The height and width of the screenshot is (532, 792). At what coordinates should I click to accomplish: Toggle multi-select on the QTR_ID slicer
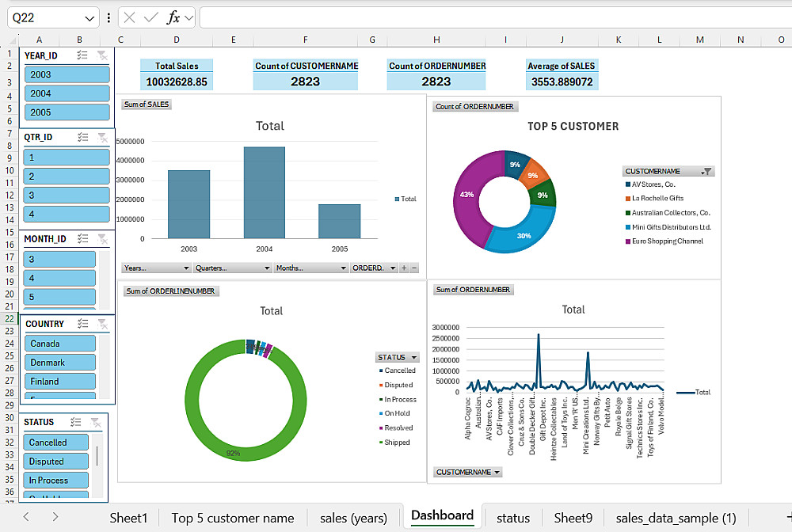[x=83, y=137]
